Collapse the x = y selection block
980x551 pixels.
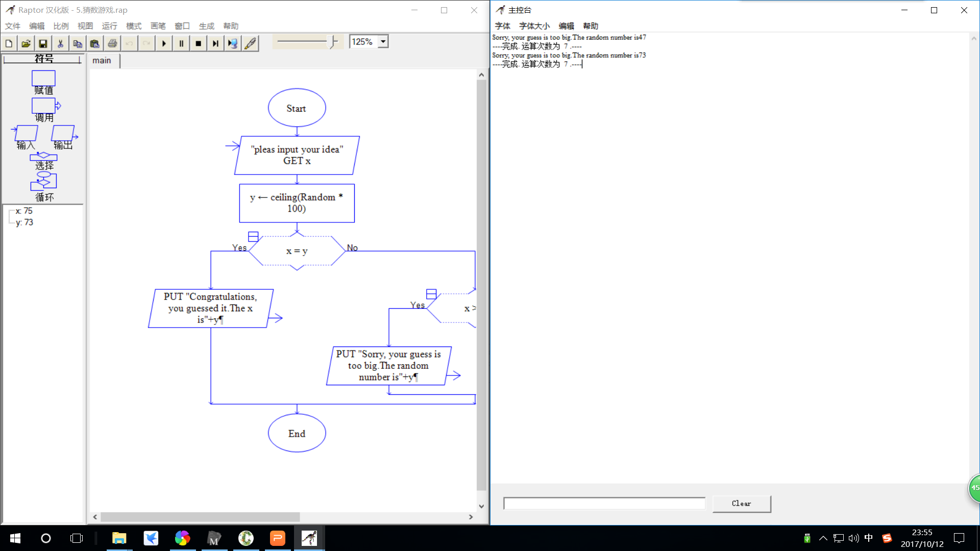(253, 237)
